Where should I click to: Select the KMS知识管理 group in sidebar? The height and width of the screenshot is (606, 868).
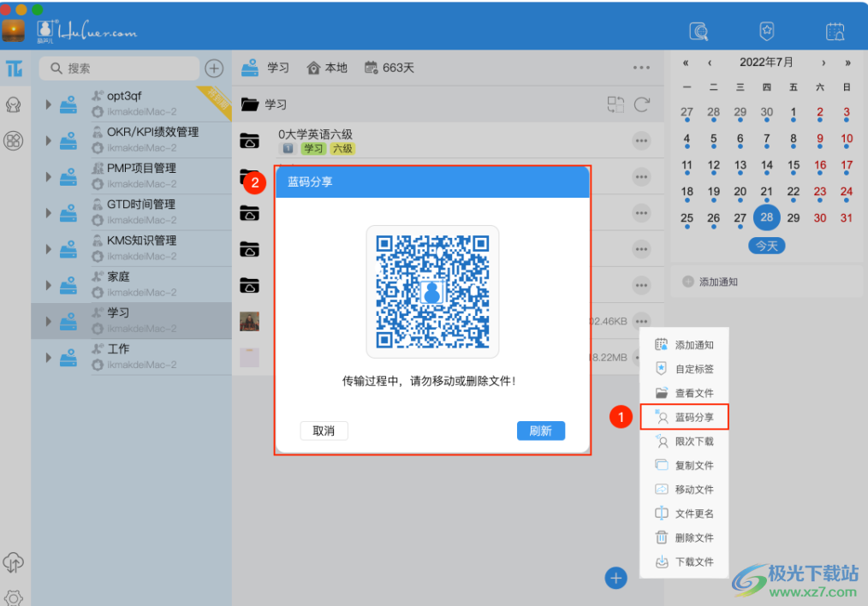(x=132, y=248)
